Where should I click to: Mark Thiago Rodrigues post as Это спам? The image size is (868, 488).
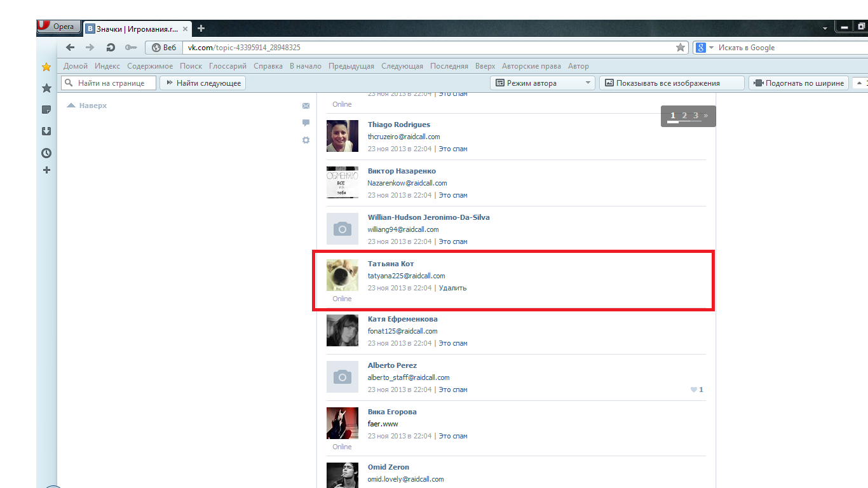(x=453, y=149)
